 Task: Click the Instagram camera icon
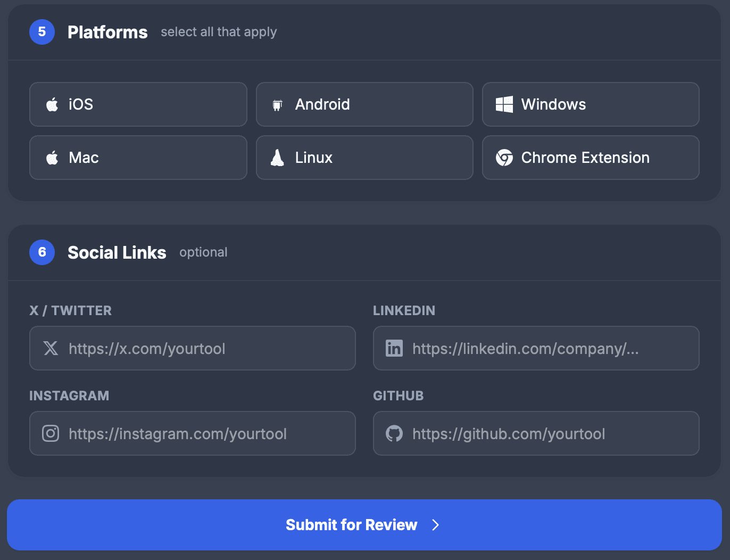[51, 433]
